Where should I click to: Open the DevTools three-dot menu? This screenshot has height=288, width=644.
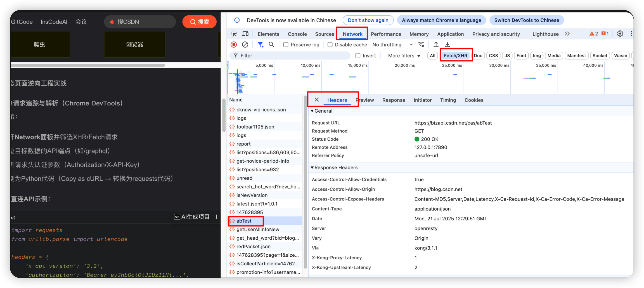(x=631, y=34)
